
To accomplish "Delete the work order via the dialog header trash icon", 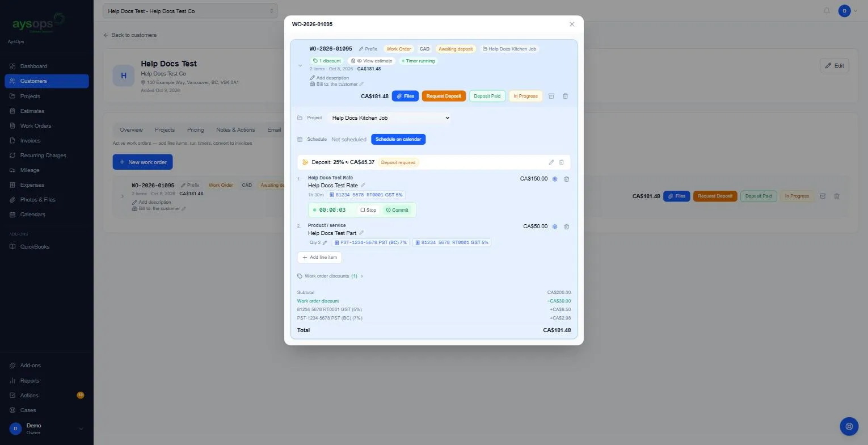I will click(565, 96).
